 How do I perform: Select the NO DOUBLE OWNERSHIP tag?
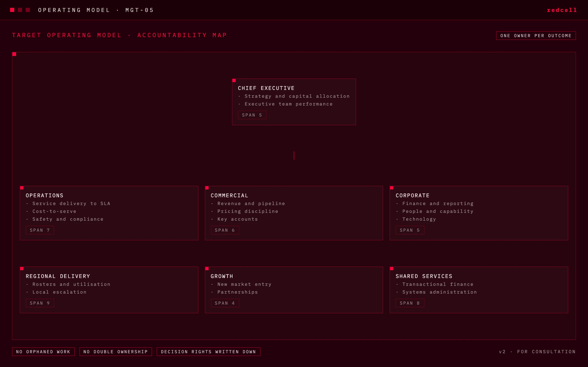pos(116,352)
